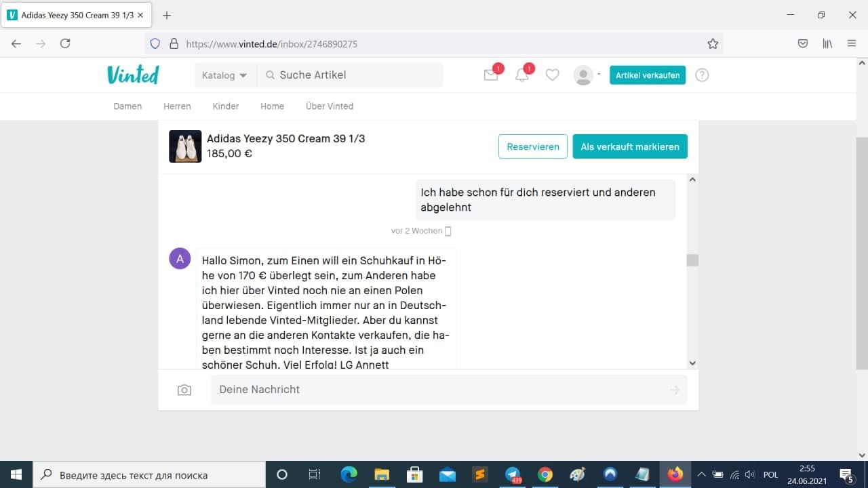This screenshot has width=868, height=488.
Task: Click the volume speaker tray icon
Action: [x=750, y=474]
